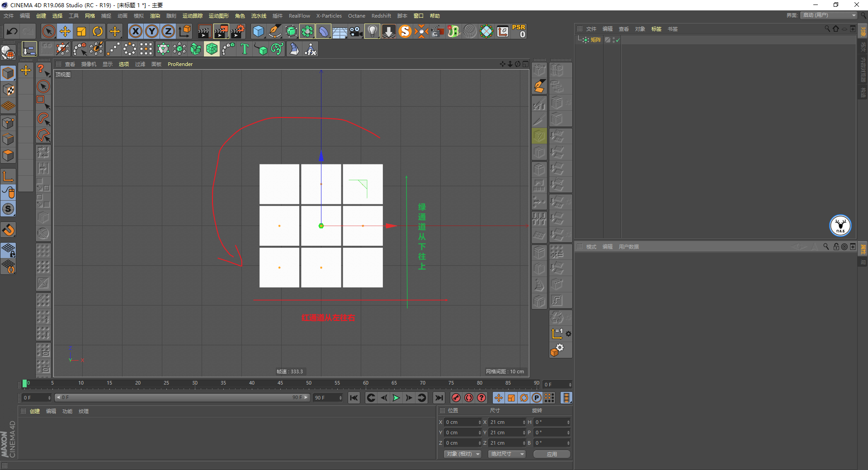Click the 应用 apply button
Screen dimensions: 868x470
pyautogui.click(x=552, y=454)
